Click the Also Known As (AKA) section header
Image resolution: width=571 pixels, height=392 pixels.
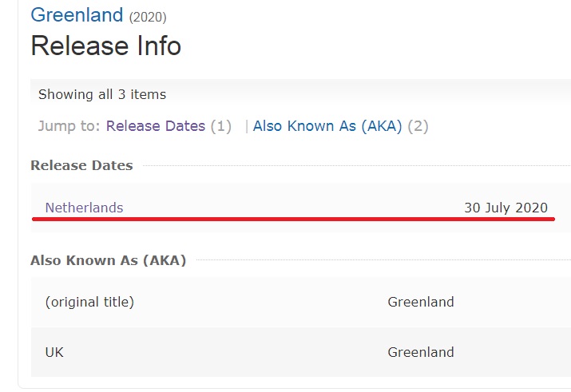pos(108,260)
